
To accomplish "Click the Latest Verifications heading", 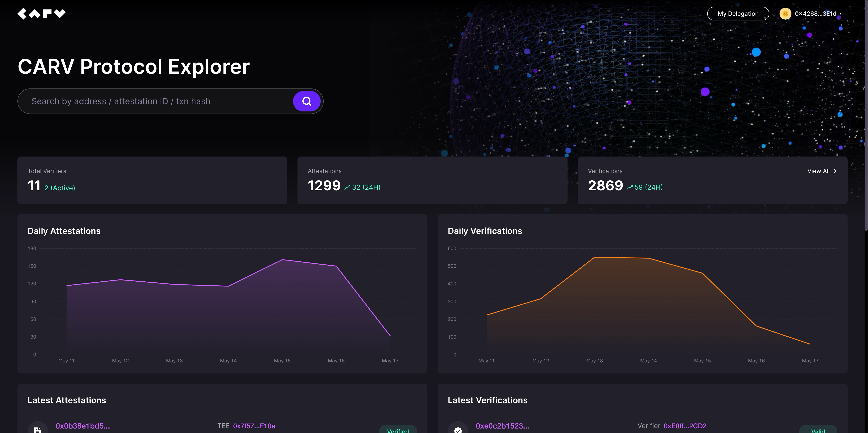I will pos(488,400).
